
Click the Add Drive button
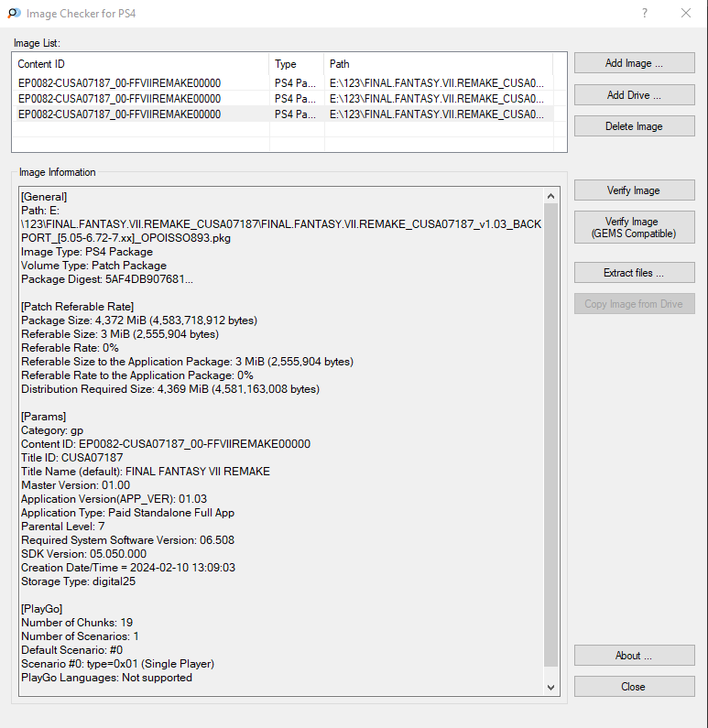click(634, 95)
